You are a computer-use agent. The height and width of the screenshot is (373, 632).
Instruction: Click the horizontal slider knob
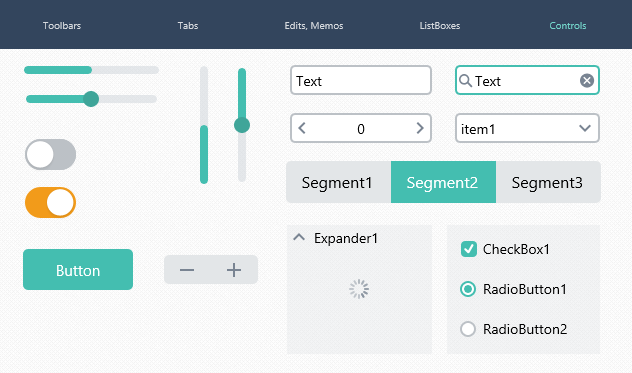(x=91, y=99)
